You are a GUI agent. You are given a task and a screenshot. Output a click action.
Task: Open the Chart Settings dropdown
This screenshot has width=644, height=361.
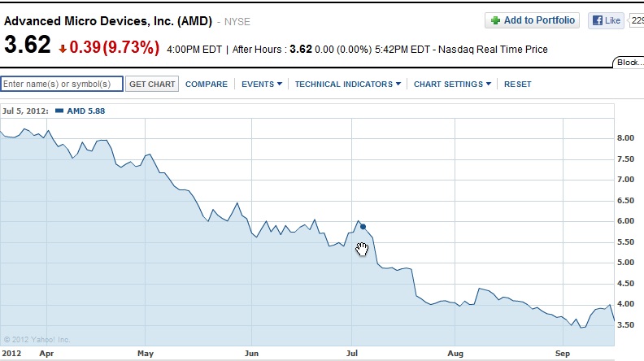click(452, 85)
